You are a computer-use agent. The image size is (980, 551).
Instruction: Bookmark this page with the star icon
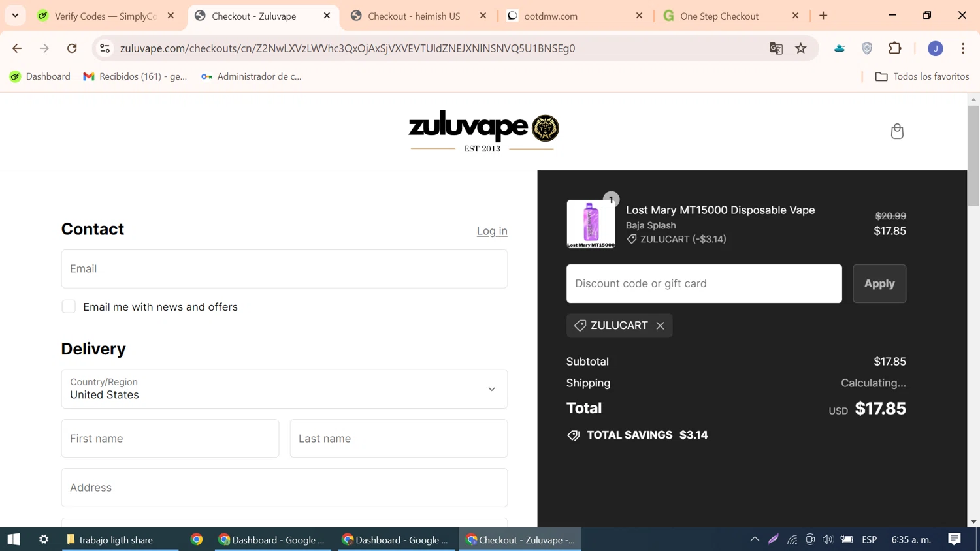[x=801, y=48]
